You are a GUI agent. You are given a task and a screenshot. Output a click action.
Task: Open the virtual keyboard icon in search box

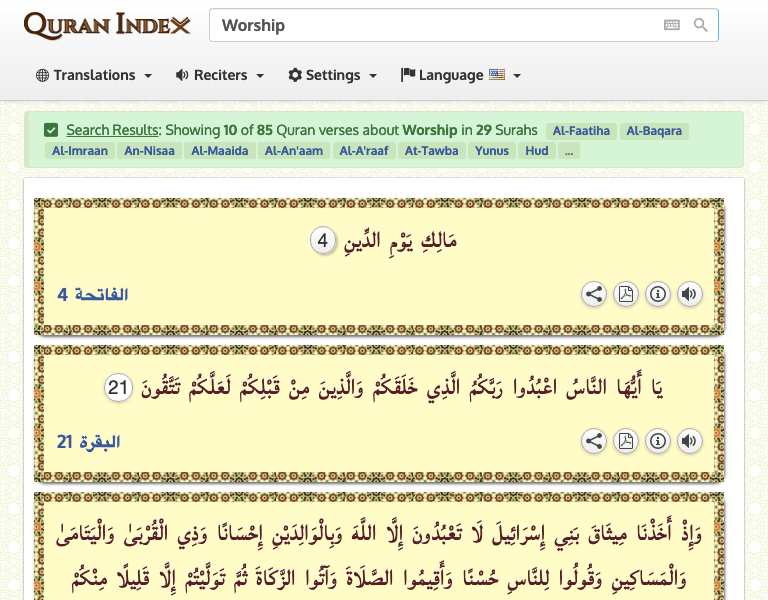pos(672,25)
